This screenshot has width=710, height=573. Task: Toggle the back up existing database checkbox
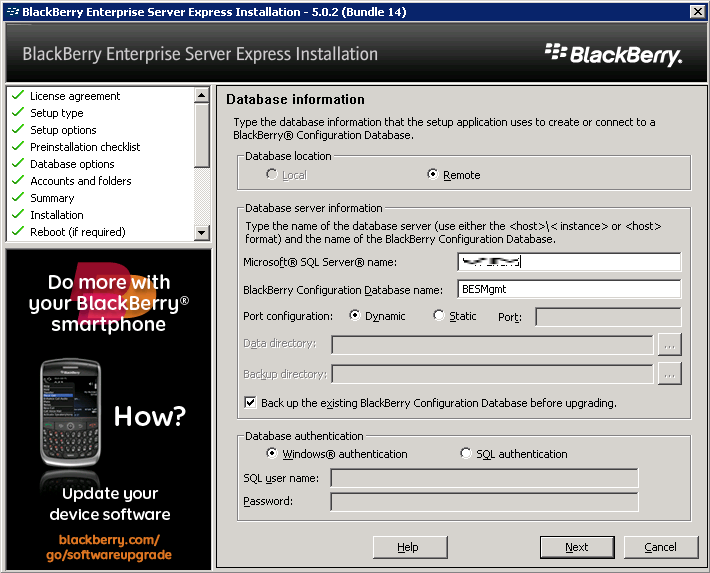click(x=251, y=403)
